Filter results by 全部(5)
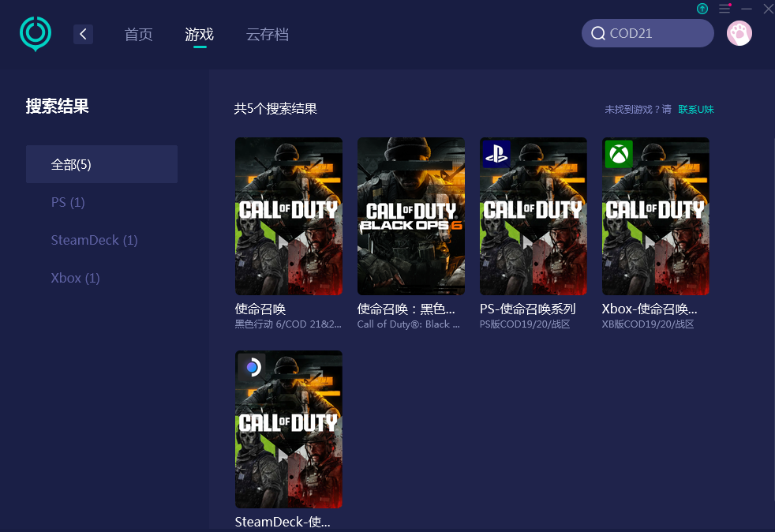The width and height of the screenshot is (775, 532). (x=102, y=164)
